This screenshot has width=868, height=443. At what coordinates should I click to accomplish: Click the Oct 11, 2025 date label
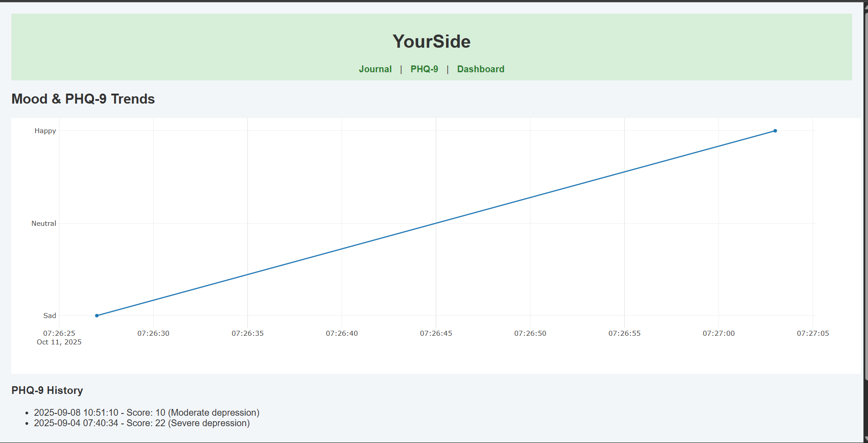pyautogui.click(x=59, y=342)
